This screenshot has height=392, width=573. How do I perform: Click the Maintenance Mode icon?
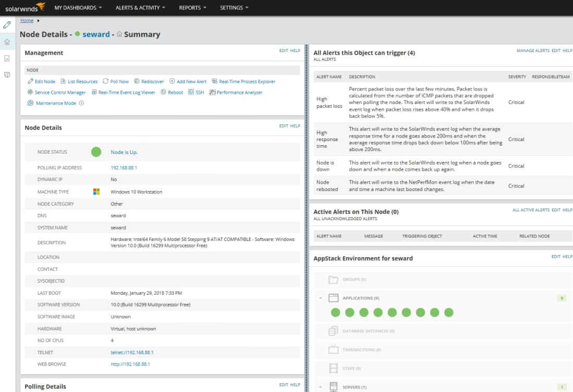tap(30, 103)
